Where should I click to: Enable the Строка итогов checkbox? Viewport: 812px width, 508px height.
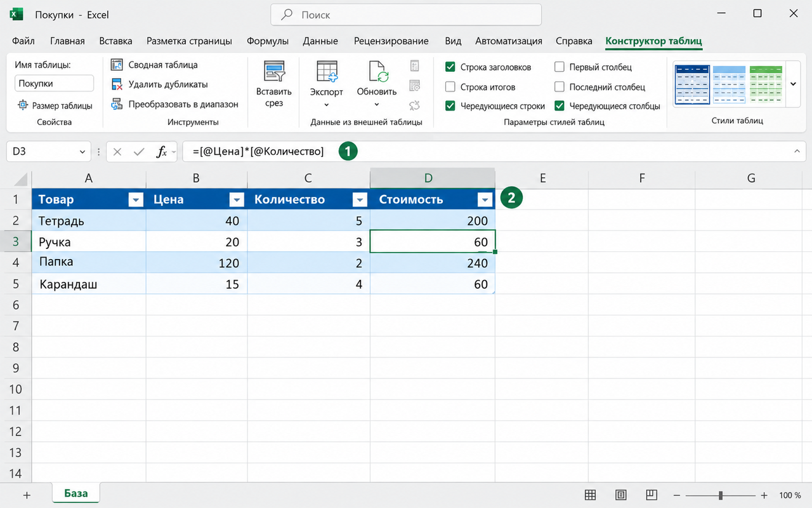[x=450, y=87]
